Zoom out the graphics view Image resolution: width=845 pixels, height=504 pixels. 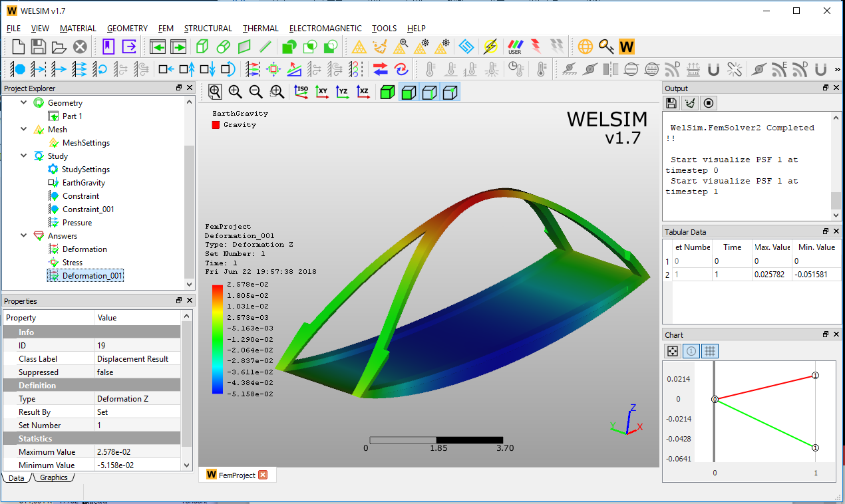(256, 92)
